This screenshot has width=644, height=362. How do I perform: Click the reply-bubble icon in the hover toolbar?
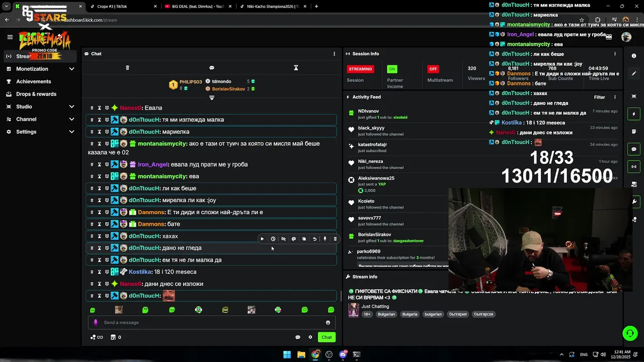(294, 239)
